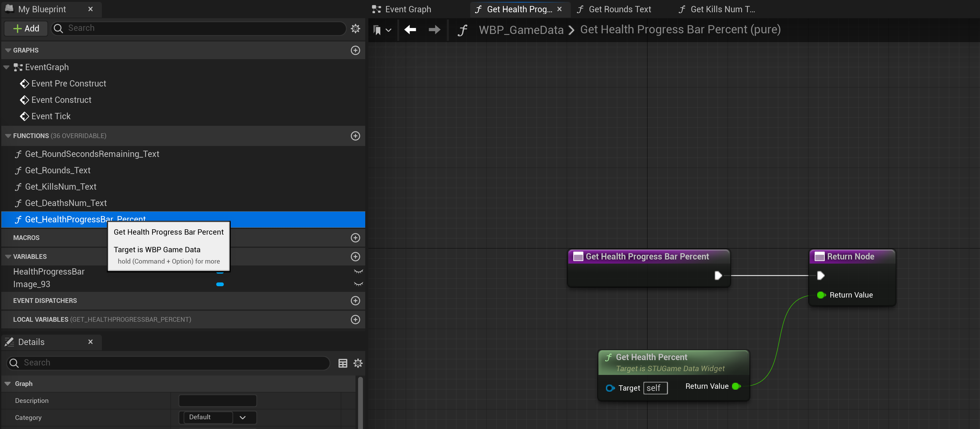
Task: Click Return Node green Return Value pin
Action: coord(821,295)
